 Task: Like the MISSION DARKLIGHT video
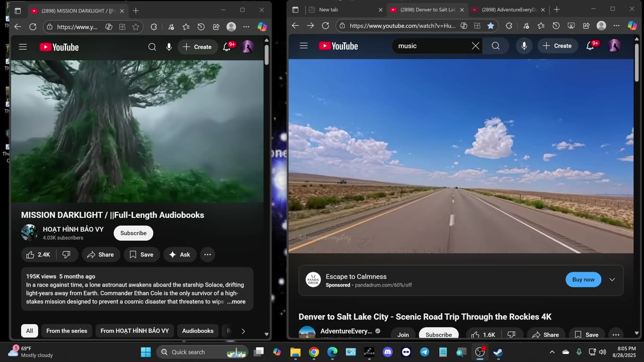(38, 255)
